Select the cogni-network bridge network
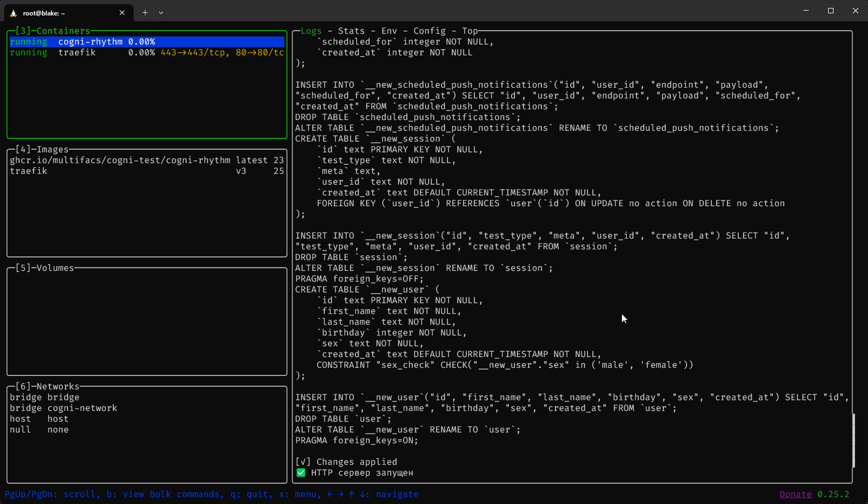The width and height of the screenshot is (868, 504). click(x=63, y=408)
